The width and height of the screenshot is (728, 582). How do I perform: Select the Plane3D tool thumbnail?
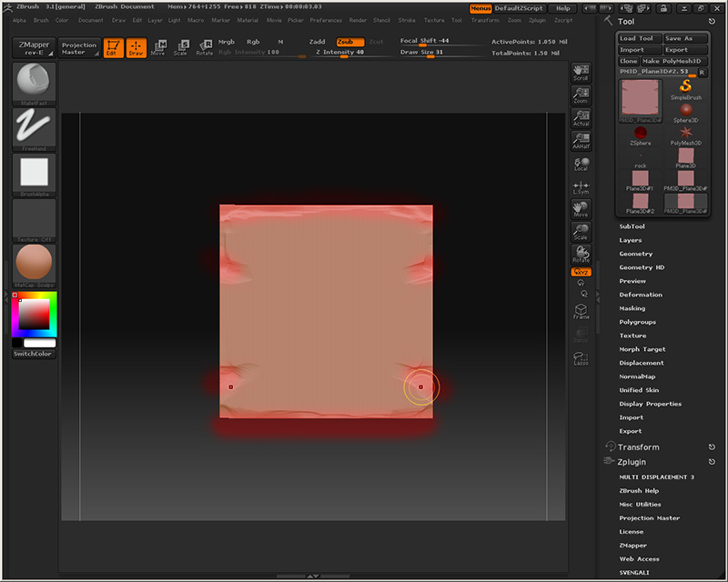pyautogui.click(x=686, y=158)
